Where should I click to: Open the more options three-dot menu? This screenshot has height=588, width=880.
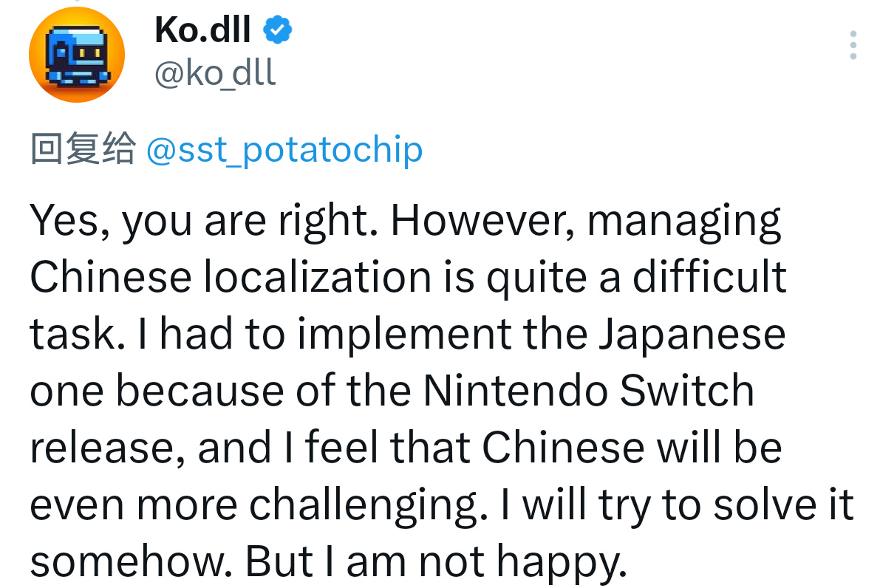point(853,45)
